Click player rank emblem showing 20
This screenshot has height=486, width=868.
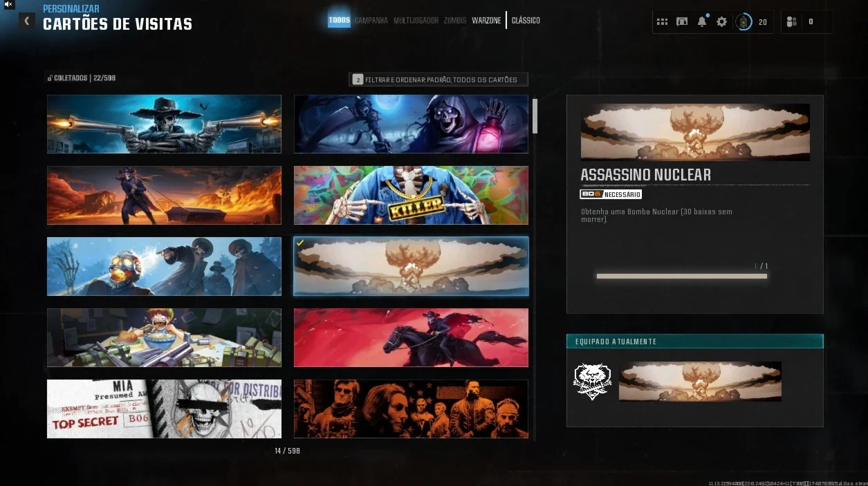(744, 21)
